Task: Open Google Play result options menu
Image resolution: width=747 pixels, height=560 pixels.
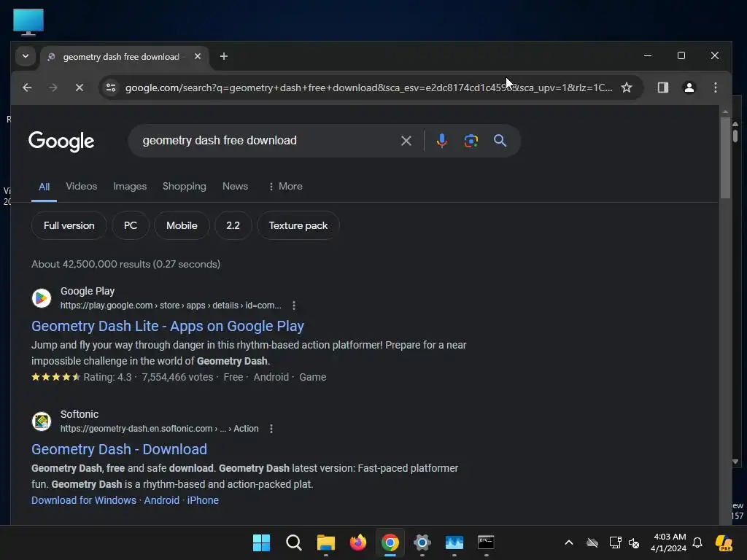Action: 294,306
